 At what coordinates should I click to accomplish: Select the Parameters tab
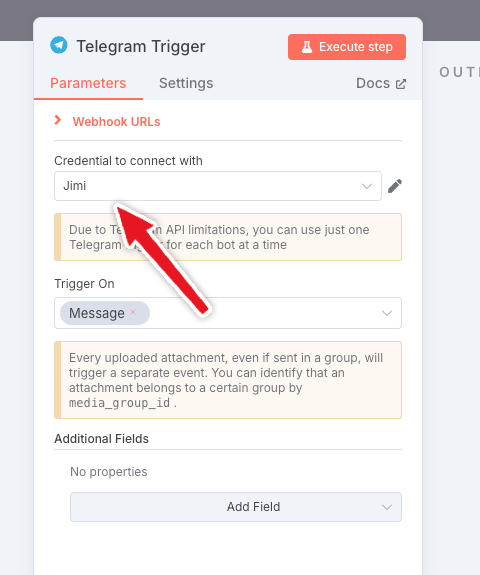click(x=88, y=83)
